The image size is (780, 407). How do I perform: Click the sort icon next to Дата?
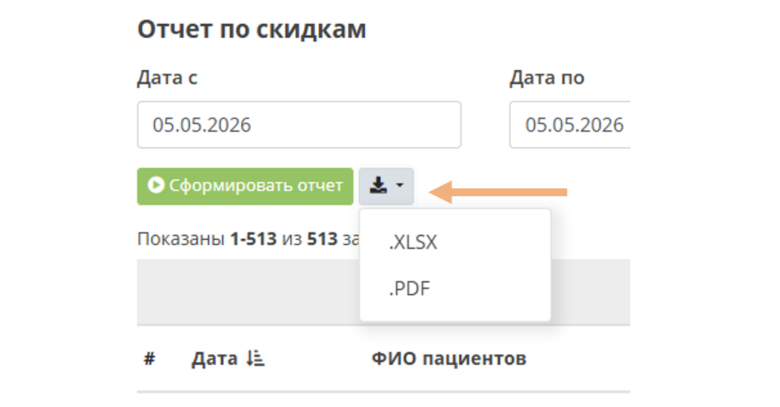click(x=255, y=358)
